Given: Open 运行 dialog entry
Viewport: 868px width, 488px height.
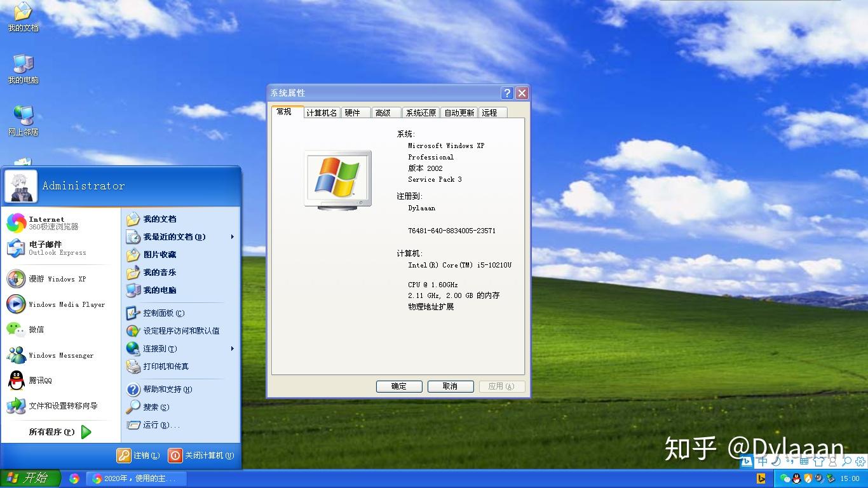Looking at the screenshot, I should (180, 425).
